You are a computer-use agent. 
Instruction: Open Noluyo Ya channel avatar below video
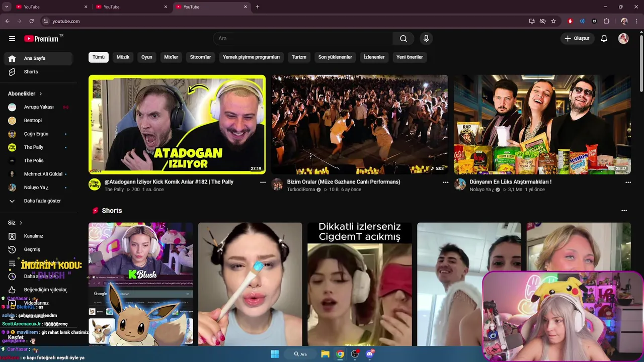click(460, 185)
